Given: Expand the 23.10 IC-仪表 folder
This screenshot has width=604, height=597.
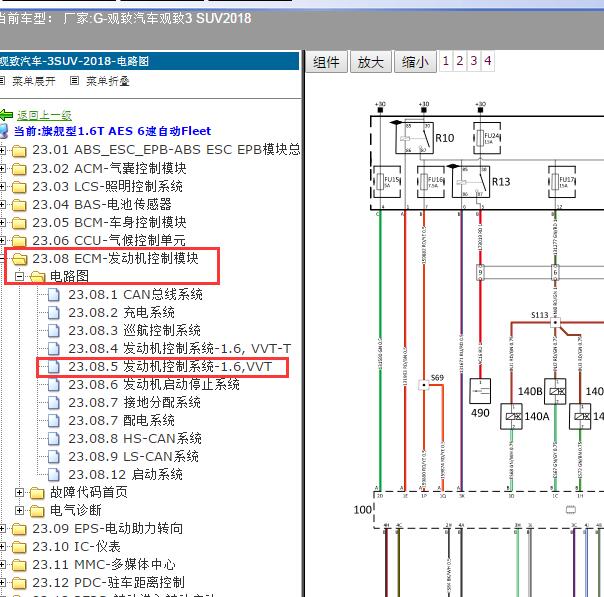Looking at the screenshot, I should point(2,547).
